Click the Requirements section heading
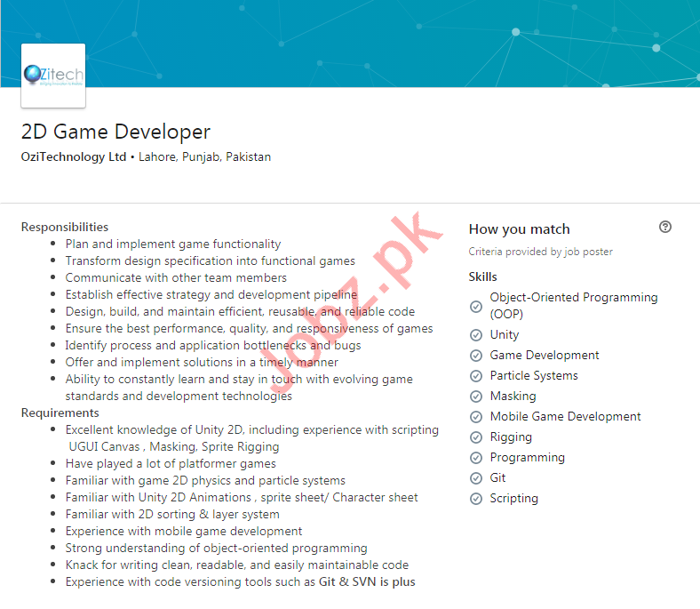Image resolution: width=700 pixels, height=609 pixels. coord(60,413)
